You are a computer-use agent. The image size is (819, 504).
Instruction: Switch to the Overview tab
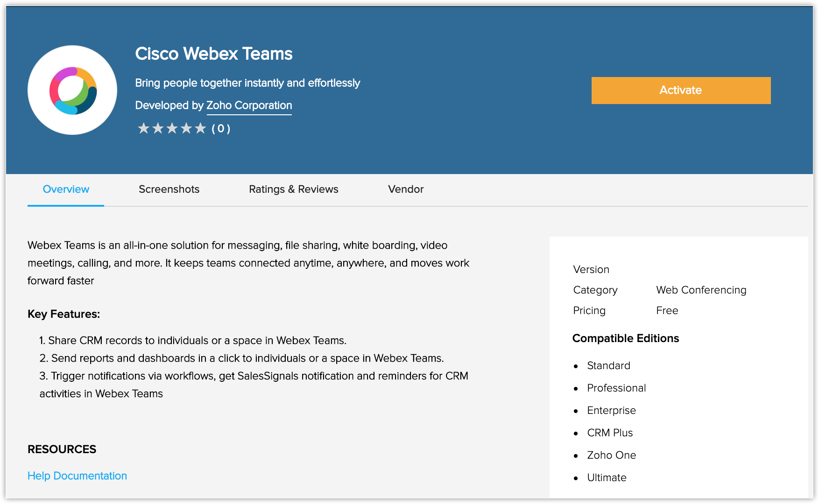[x=66, y=189]
